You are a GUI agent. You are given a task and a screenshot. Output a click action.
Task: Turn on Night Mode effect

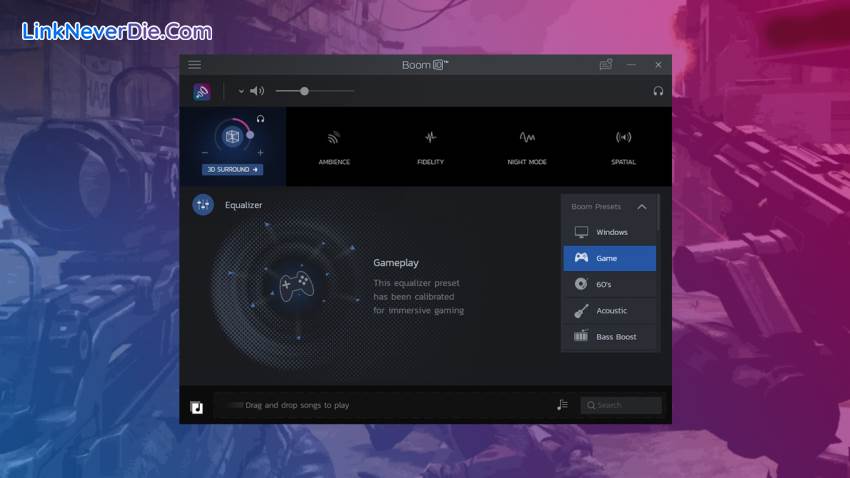click(527, 145)
